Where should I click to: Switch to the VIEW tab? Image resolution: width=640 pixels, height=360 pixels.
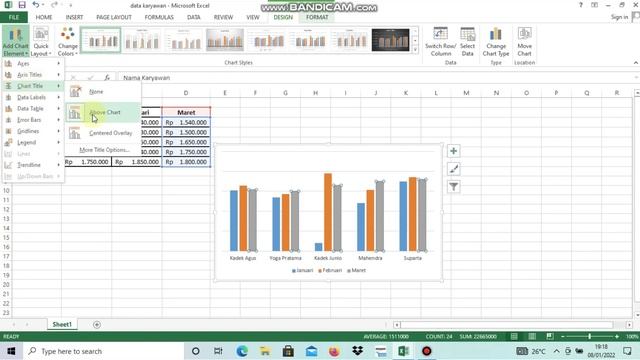coord(253,17)
